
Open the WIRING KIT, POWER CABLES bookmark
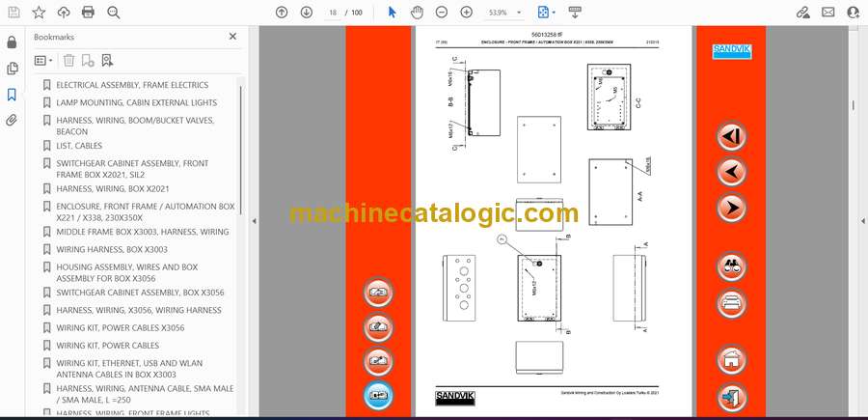pos(108,346)
